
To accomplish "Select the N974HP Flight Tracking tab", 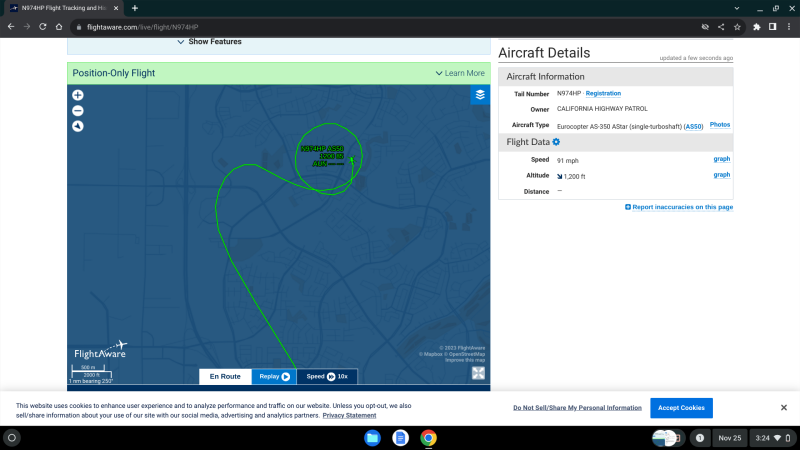I will coord(64,8).
